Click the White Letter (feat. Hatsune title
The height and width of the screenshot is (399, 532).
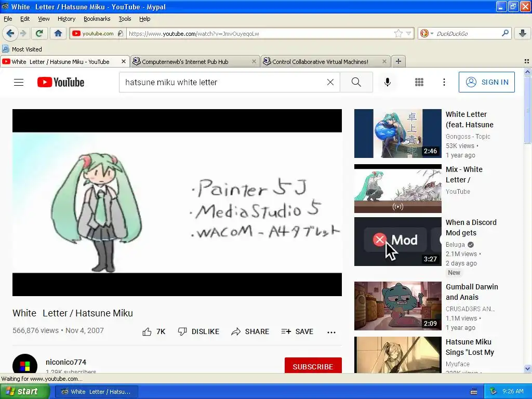click(x=470, y=119)
